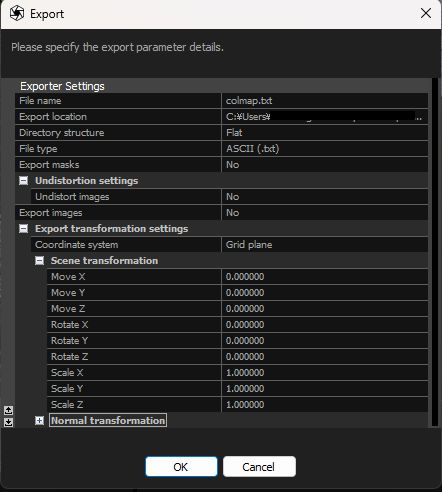Image resolution: width=442 pixels, height=492 pixels.
Task: Change the Export images value
Action: [325, 213]
